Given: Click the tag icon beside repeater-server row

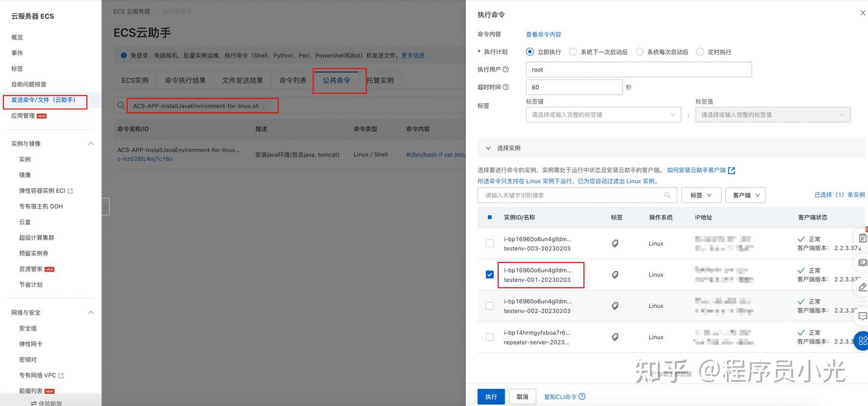Looking at the screenshot, I should [615, 337].
